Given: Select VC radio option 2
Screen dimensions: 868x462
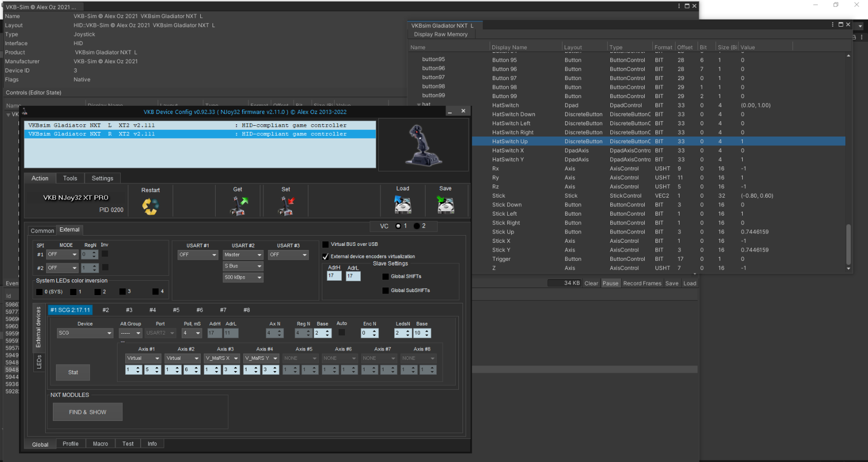Looking at the screenshot, I should (417, 226).
